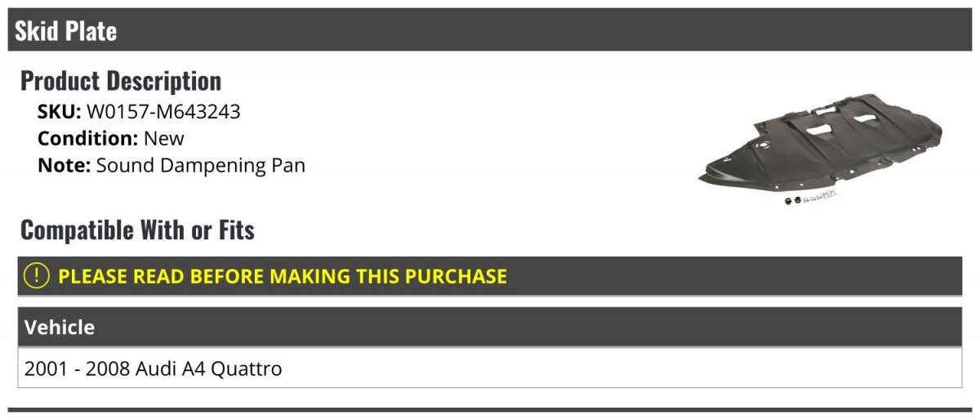The width and height of the screenshot is (980, 420).
Task: Open the skid plate product image
Action: (x=820, y=150)
